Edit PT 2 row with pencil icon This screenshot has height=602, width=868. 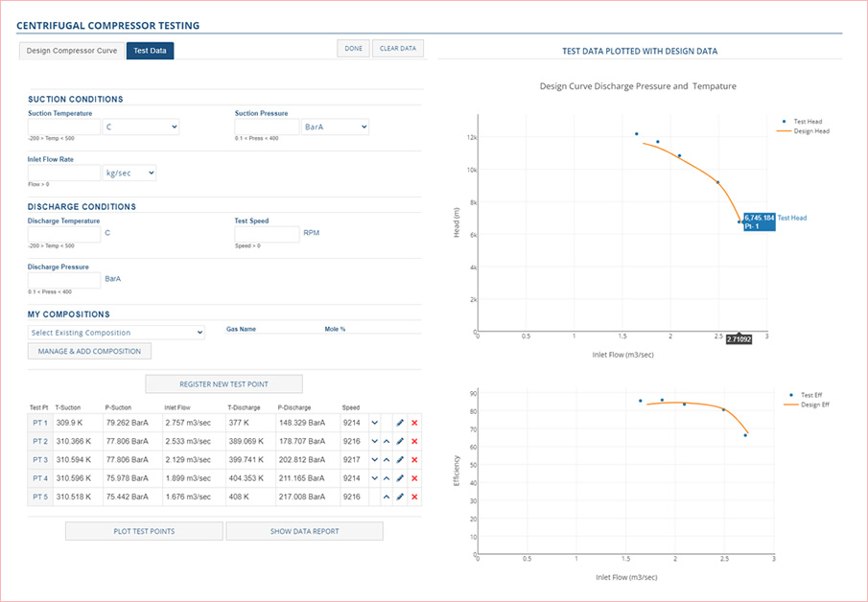click(x=400, y=442)
